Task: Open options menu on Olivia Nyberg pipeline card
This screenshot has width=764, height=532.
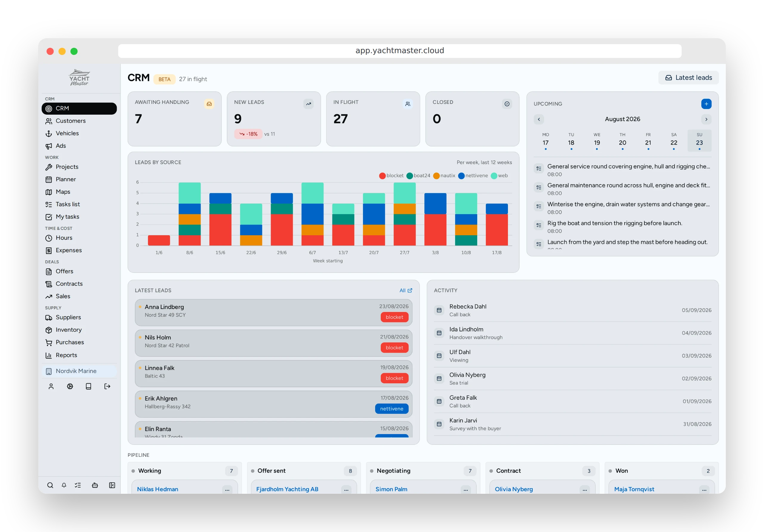Action: click(585, 490)
